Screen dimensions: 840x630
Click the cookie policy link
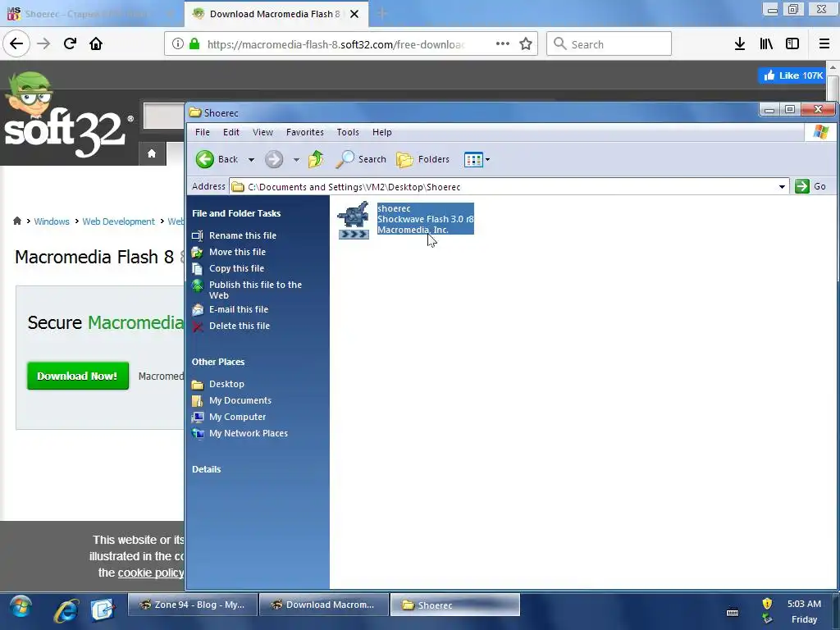(x=151, y=573)
